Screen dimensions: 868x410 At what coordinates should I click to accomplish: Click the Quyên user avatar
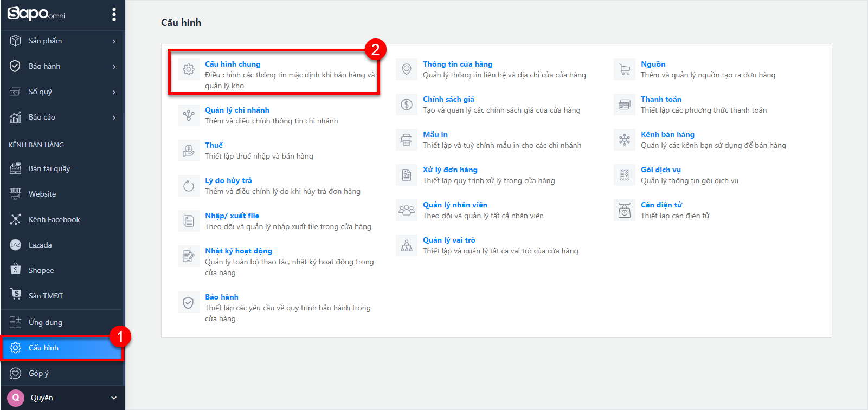pos(16,398)
